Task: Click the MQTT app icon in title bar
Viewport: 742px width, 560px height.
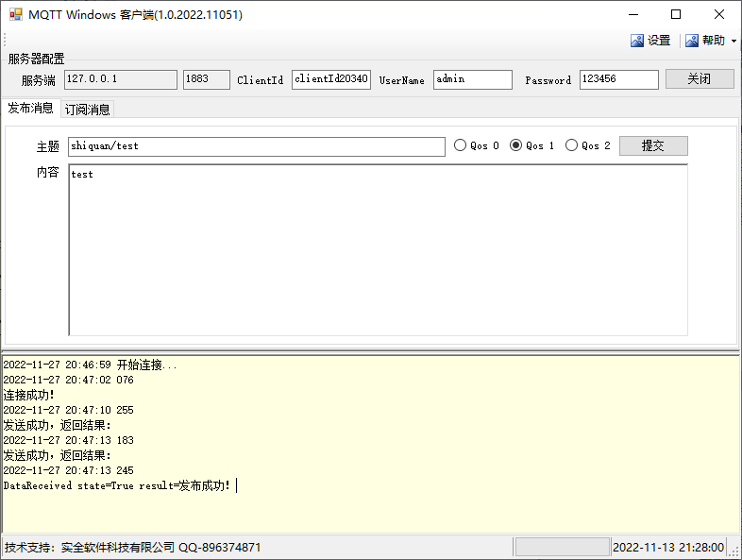Action: coord(16,15)
